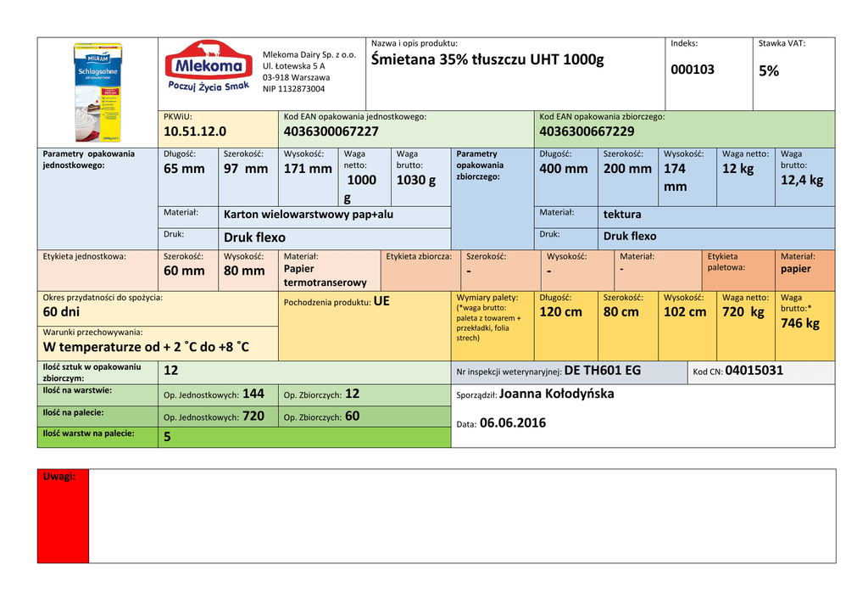Click unit package EAN code 4036300067227
The height and width of the screenshot is (615, 868).
point(331,131)
